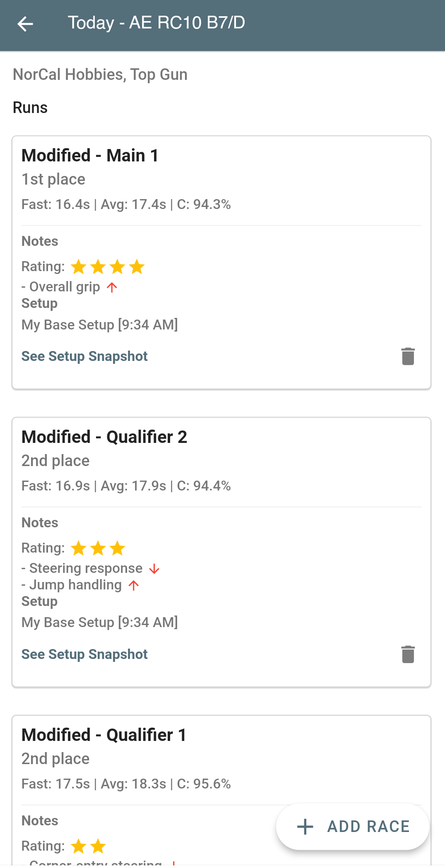Click the second star in Qualifier 1 rating
The width and height of the screenshot is (445, 868).
click(x=98, y=846)
